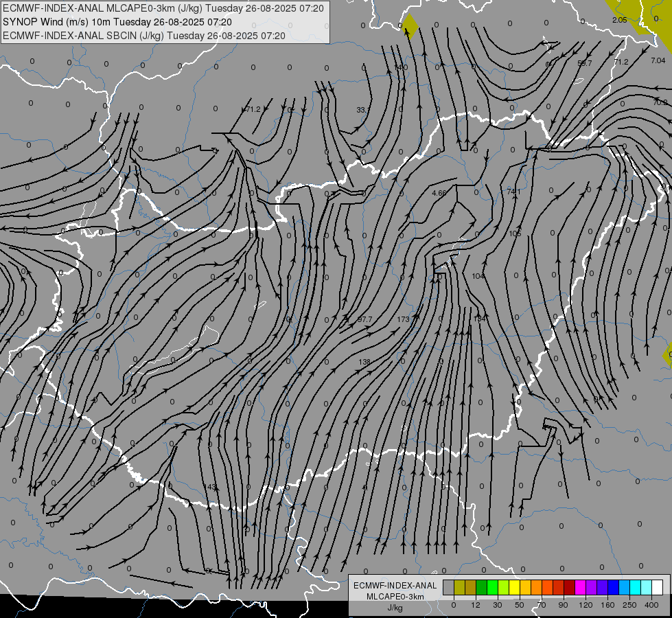Viewport: 672px width, 618px height.
Task: Click the legend tick label '120'
Action: coord(586,605)
